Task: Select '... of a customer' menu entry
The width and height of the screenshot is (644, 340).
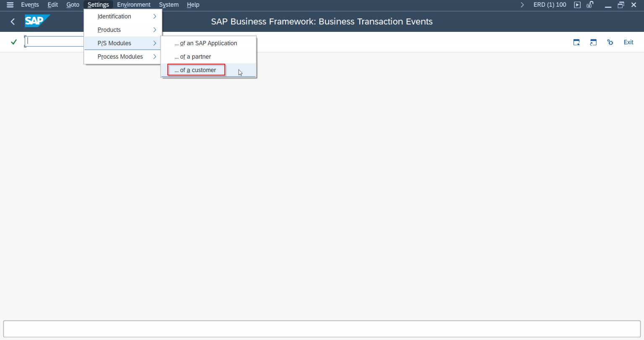Action: [195, 70]
